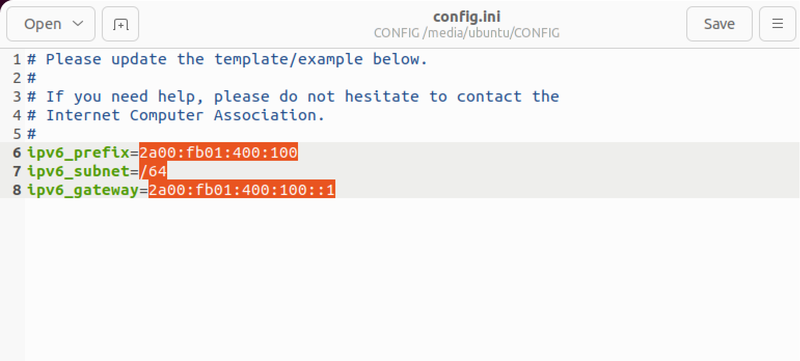Image resolution: width=800 pixels, height=361 pixels.
Task: Click the new document tab icon
Action: tap(120, 24)
